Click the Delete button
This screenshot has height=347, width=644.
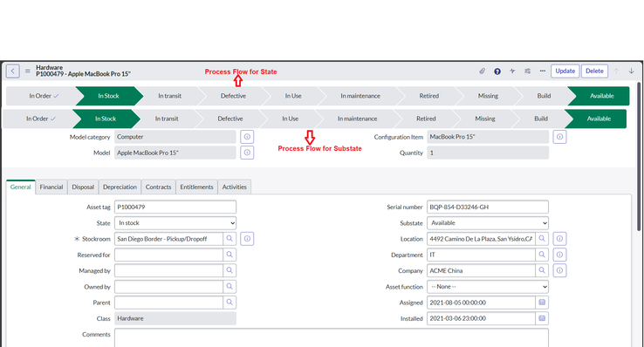[594, 71]
